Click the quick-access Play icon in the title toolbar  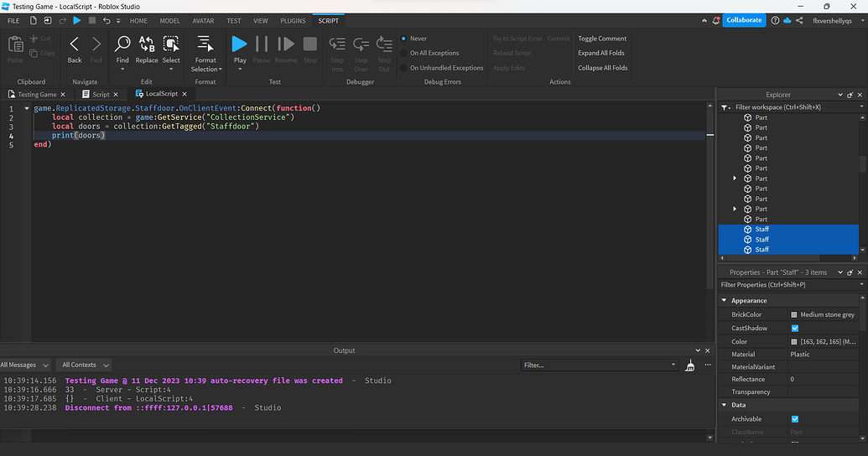(77, 20)
